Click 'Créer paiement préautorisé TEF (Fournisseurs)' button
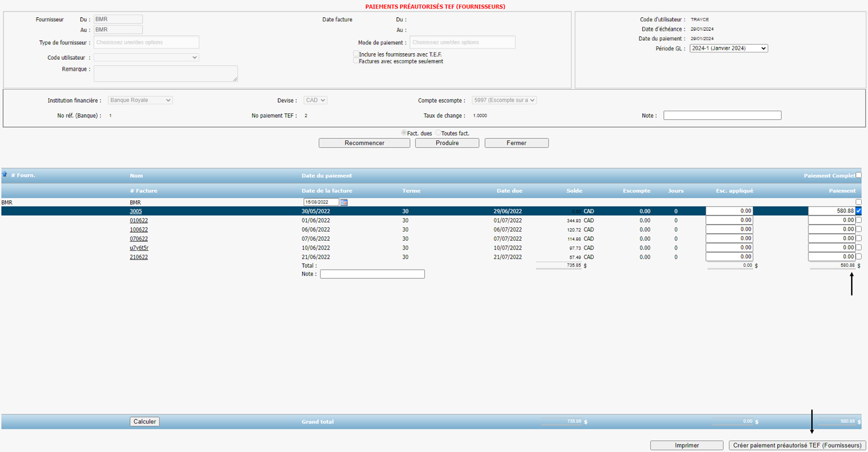 (797, 446)
